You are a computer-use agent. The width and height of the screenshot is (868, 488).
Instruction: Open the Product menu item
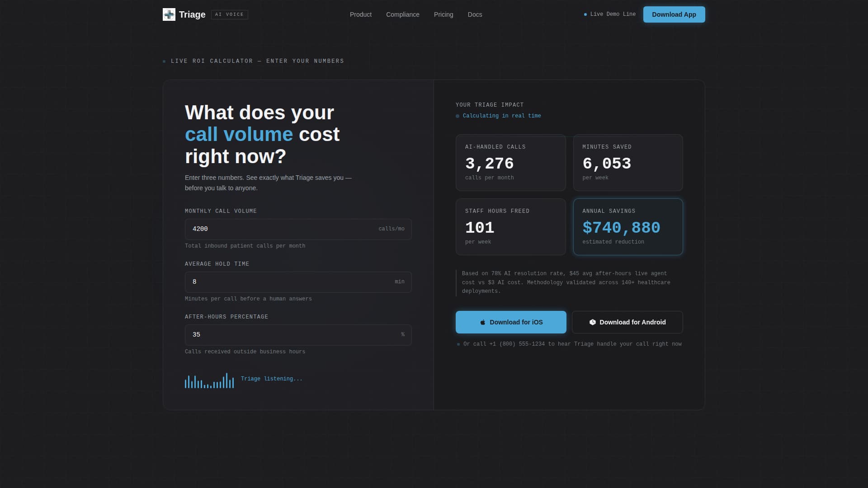pos(361,14)
